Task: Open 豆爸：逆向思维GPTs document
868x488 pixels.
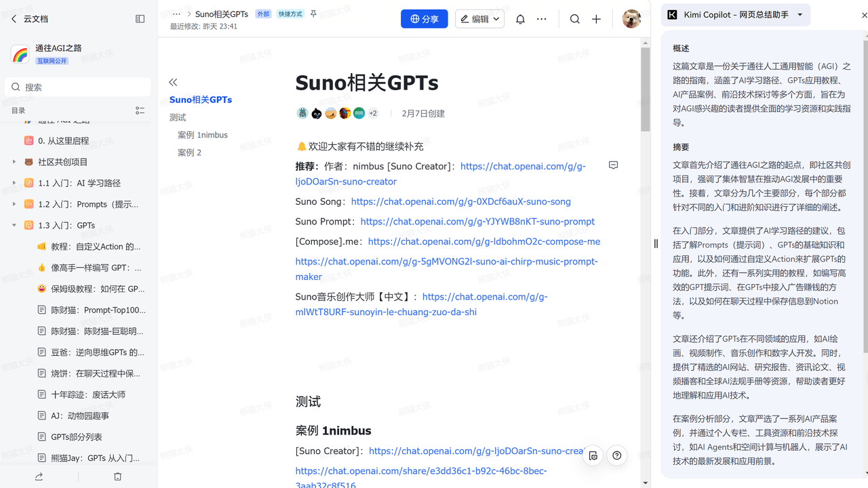Action: [x=97, y=352]
